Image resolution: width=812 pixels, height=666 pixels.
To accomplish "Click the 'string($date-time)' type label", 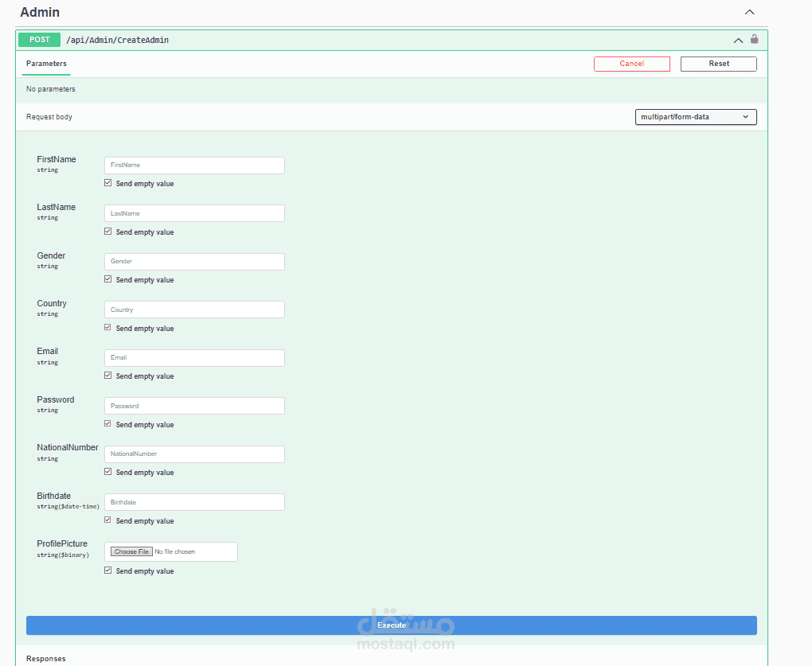I will (x=68, y=507).
